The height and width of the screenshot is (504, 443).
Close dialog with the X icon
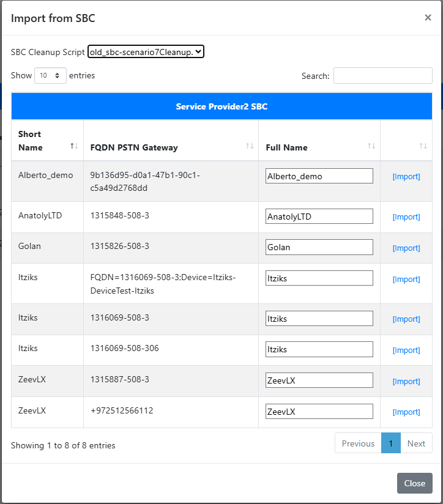click(428, 18)
